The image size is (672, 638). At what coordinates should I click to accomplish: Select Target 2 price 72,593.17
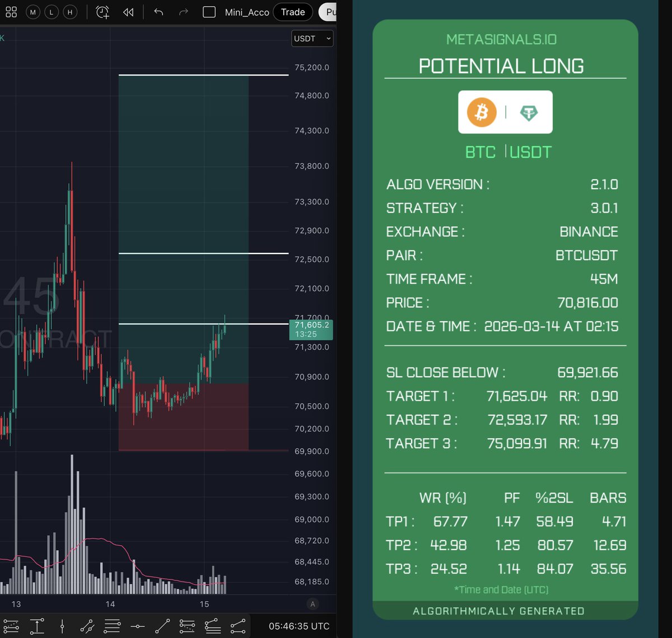[517, 420]
